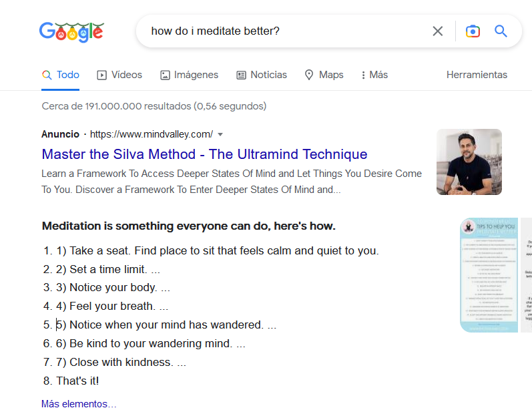The width and height of the screenshot is (532, 412).
Task: Click the Noticias newspaper icon
Action: [x=242, y=75]
